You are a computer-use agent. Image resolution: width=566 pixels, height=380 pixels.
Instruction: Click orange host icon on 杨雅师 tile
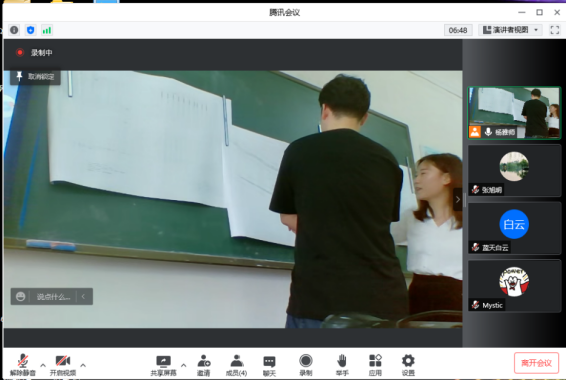point(475,132)
